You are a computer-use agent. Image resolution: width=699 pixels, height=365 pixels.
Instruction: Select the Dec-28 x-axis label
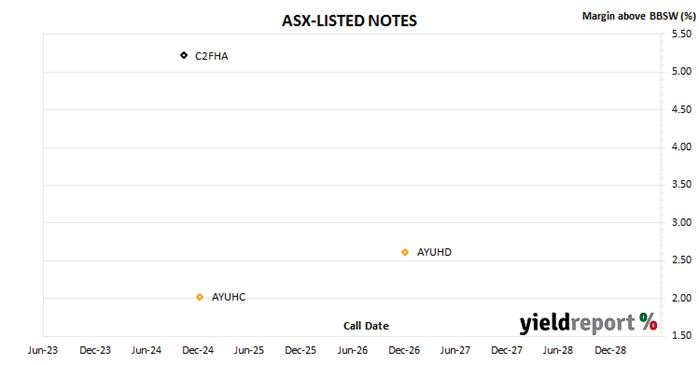(x=610, y=350)
